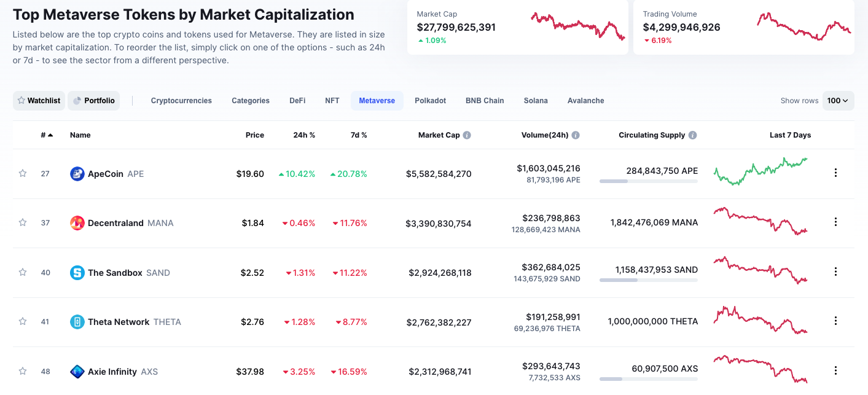Star ApeCoin to add to watchlist
868x395 pixels.
click(x=23, y=173)
